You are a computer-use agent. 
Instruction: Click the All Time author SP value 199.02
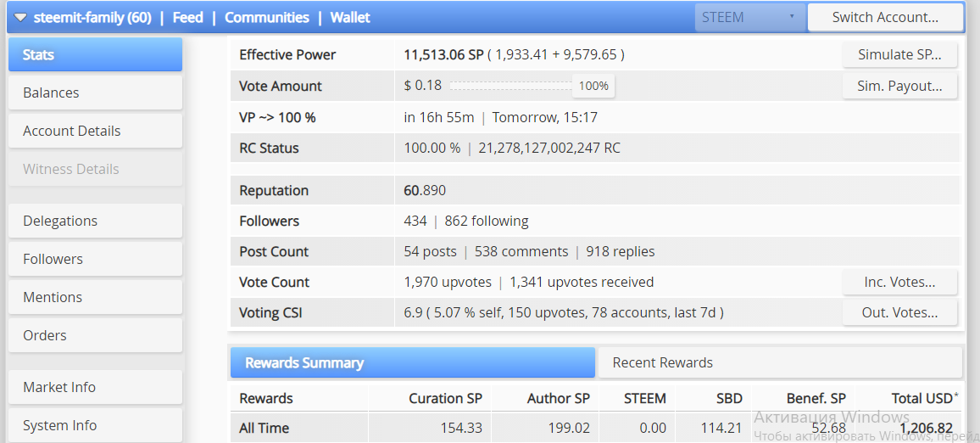[569, 429]
